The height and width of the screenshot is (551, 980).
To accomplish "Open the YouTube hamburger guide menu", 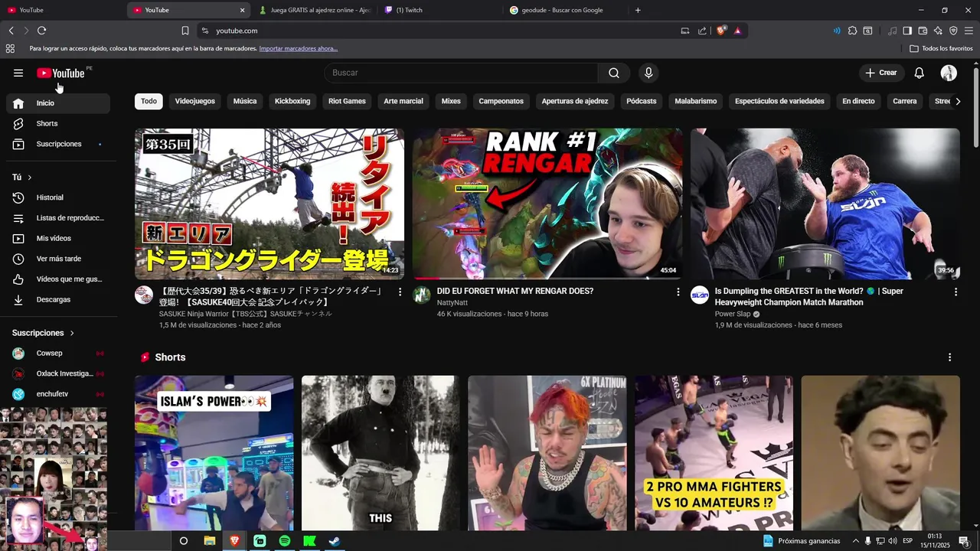I will pos(18,73).
